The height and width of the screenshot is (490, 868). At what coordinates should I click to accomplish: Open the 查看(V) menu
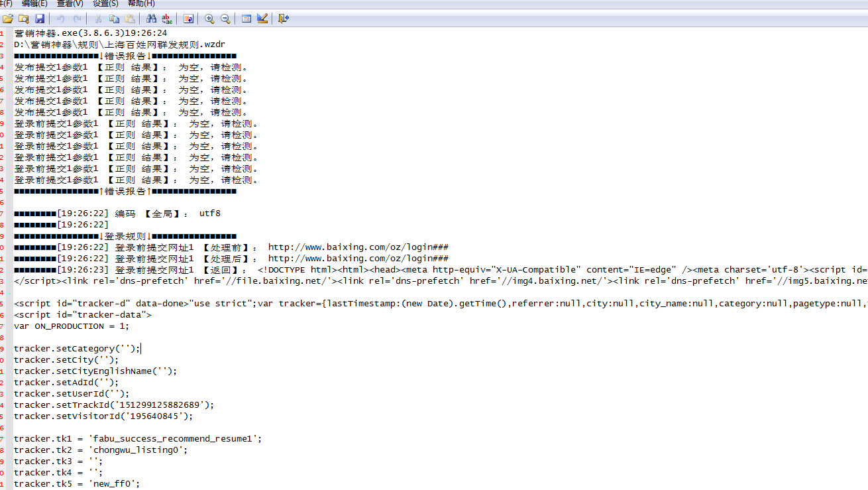pos(70,4)
